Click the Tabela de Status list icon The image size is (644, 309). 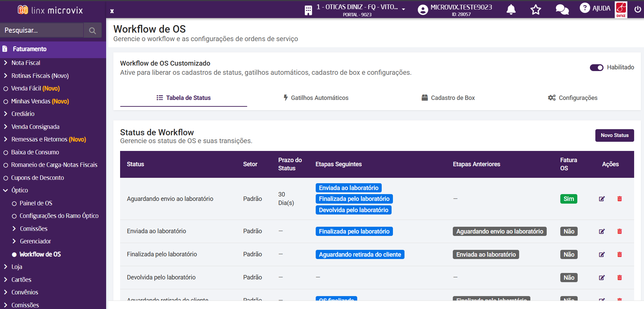(x=160, y=98)
